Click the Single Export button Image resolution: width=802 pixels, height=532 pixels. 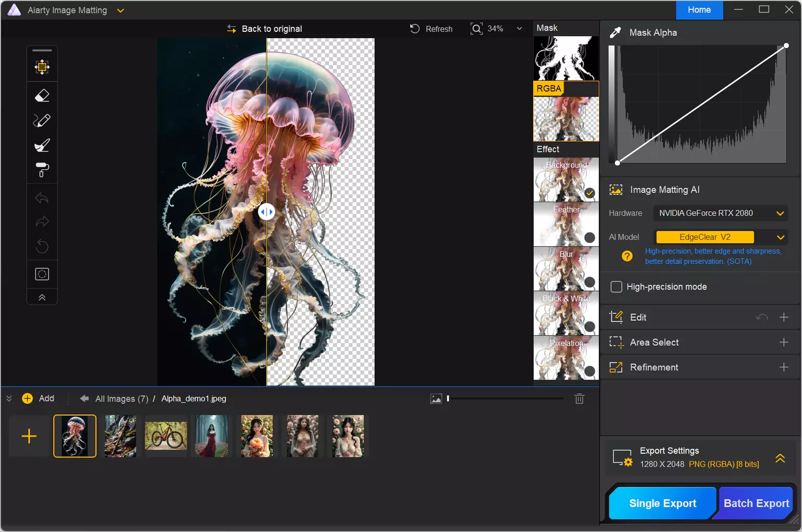[662, 503]
